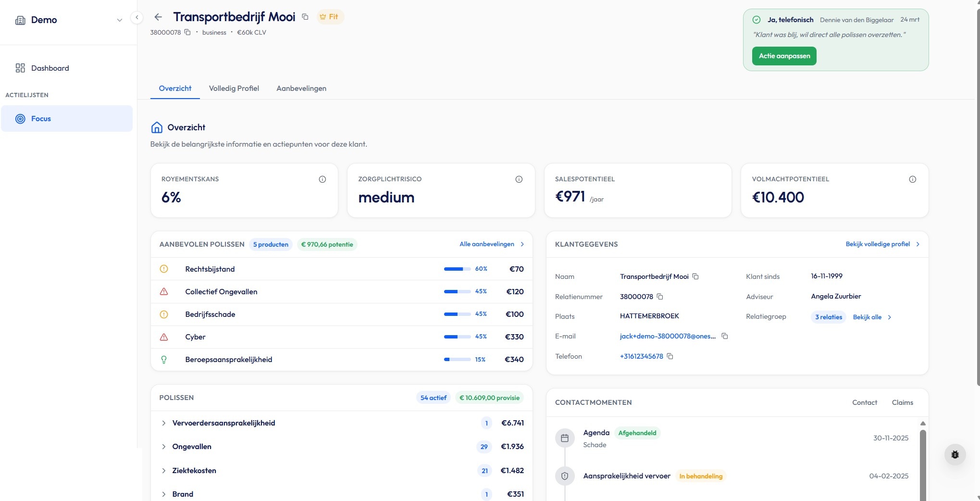
Task: Click the shield icon beside Aansprakelijkheid vervoer
Action: tap(565, 476)
